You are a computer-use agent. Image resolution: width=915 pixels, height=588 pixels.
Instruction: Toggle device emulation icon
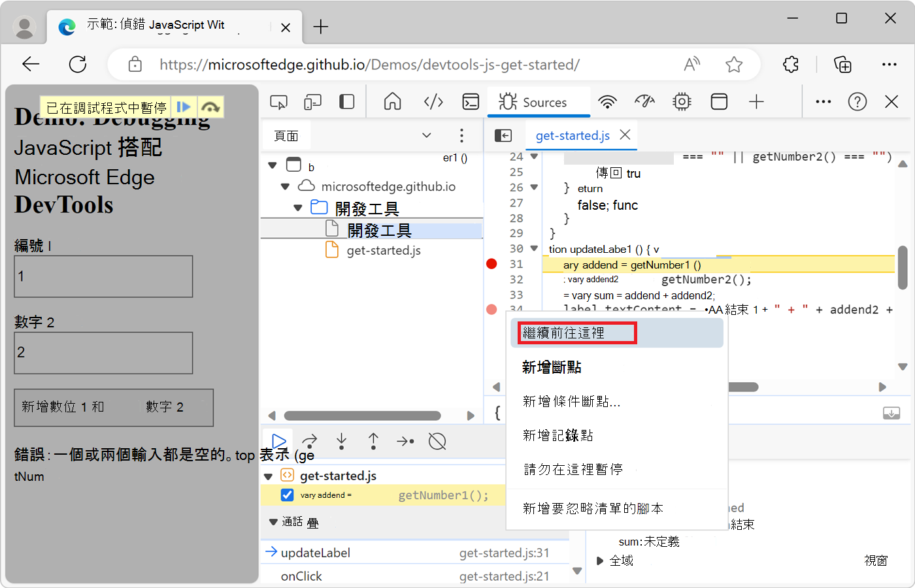coord(313,102)
